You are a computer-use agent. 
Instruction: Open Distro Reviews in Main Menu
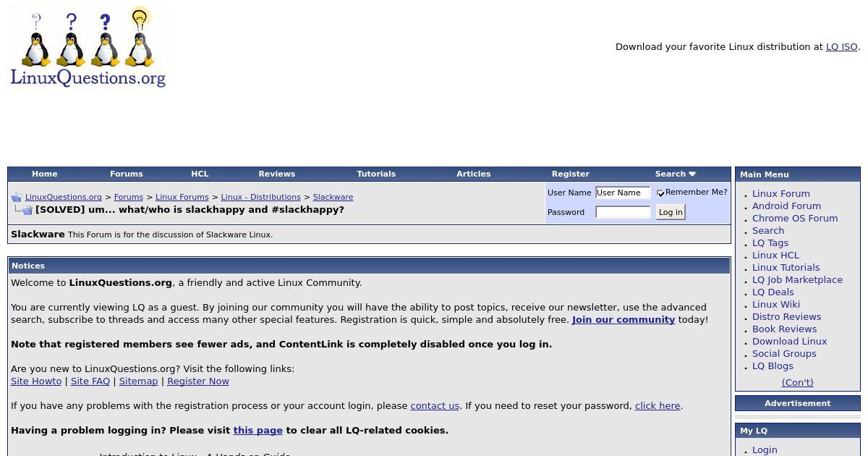click(786, 317)
